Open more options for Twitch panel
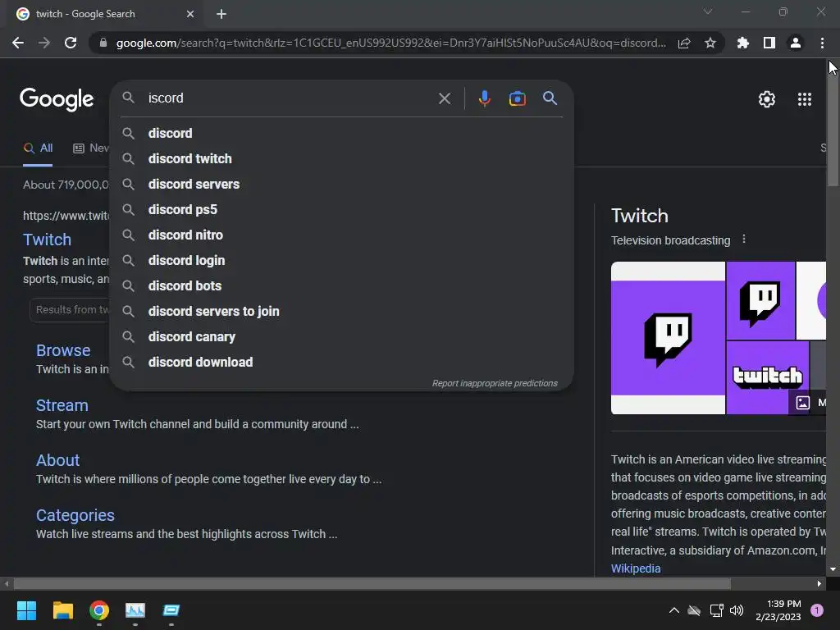840x630 pixels. [x=743, y=240]
